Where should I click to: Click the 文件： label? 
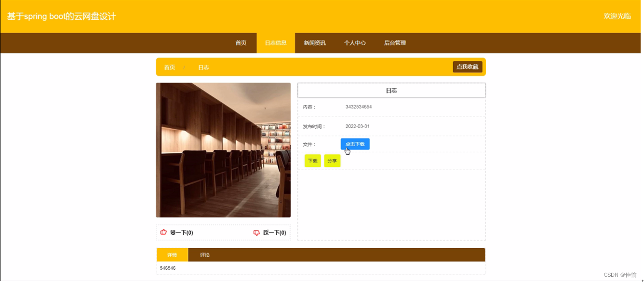(309, 145)
